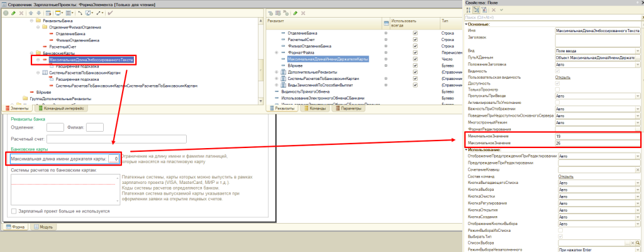Collapse the РеквизитыБанка tree folder
Image resolution: width=644 pixels, height=252 pixels.
click(31, 20)
